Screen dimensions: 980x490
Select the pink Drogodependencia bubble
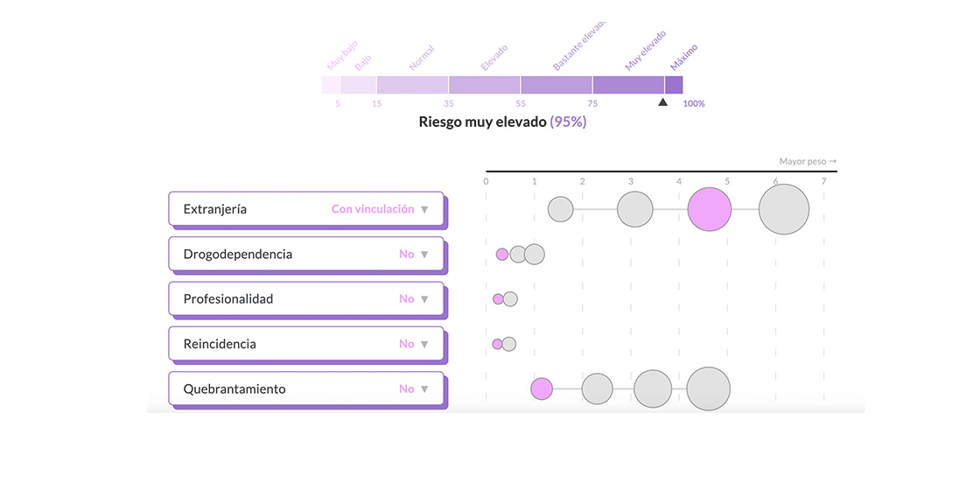point(502,255)
